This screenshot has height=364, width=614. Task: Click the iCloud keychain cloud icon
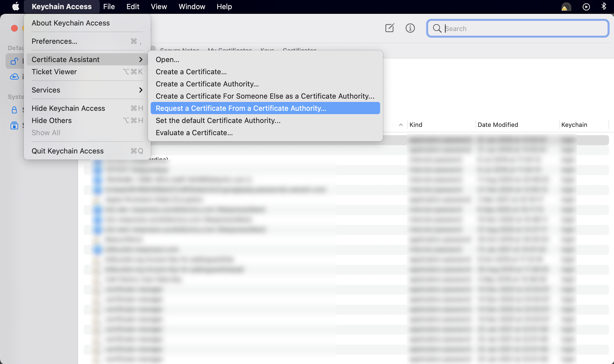coord(14,77)
